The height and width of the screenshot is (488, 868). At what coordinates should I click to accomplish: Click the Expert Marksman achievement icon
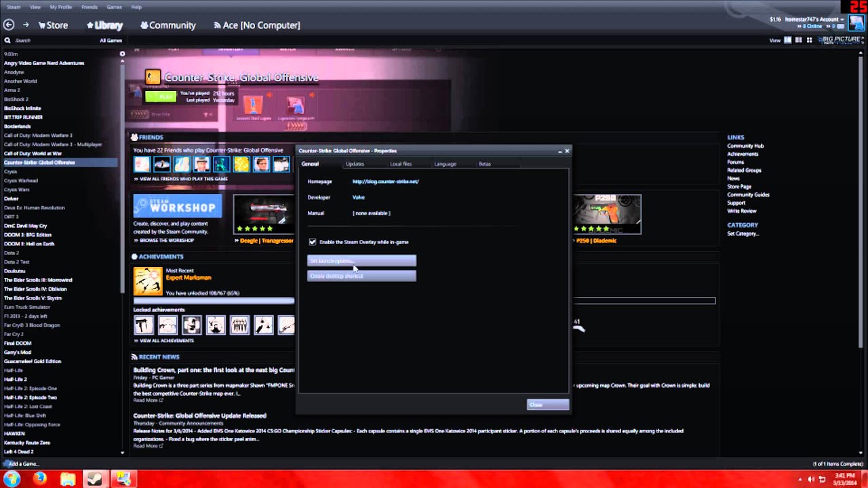148,281
